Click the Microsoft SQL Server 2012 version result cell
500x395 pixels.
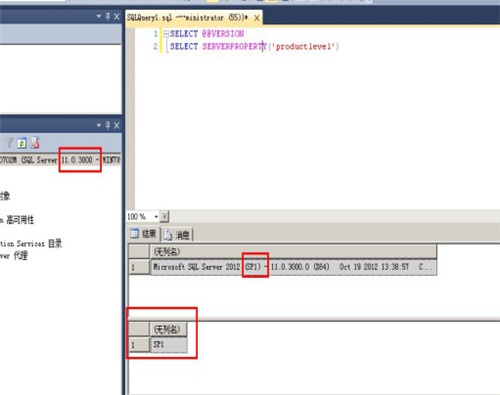[x=293, y=267]
